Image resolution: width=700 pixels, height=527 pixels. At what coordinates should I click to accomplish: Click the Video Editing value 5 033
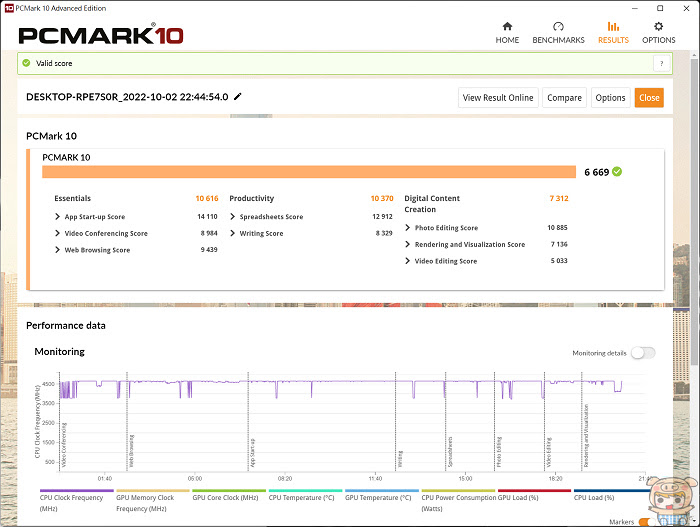(x=559, y=261)
